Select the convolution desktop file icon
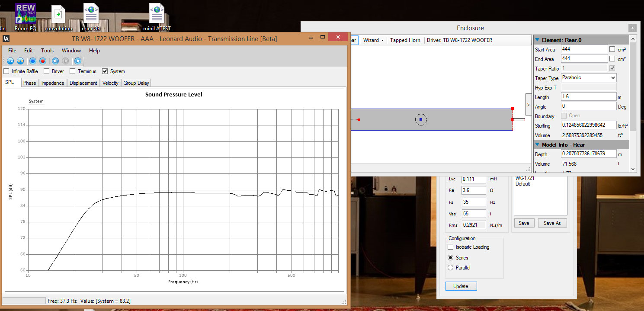Viewport: 644px width, 311px height. coord(58,18)
